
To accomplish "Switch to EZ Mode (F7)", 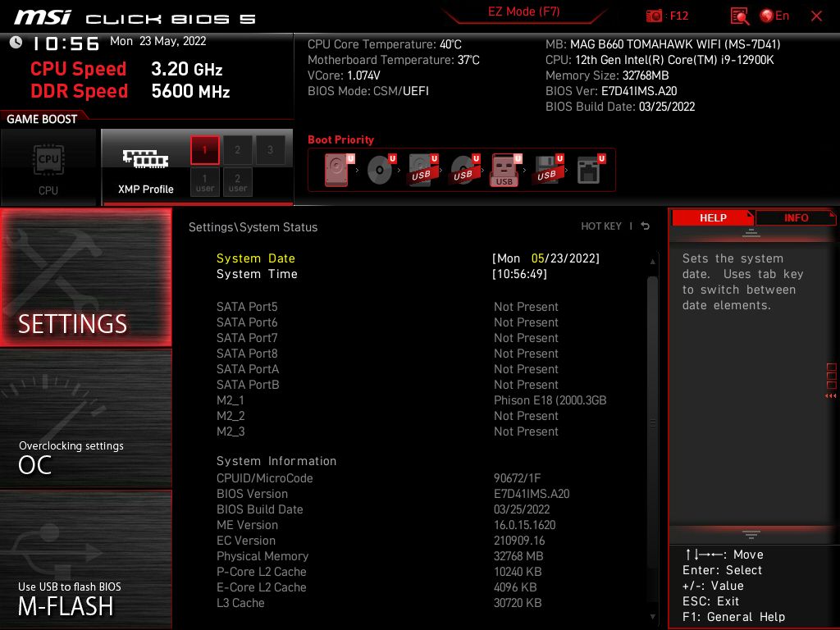I will point(523,11).
